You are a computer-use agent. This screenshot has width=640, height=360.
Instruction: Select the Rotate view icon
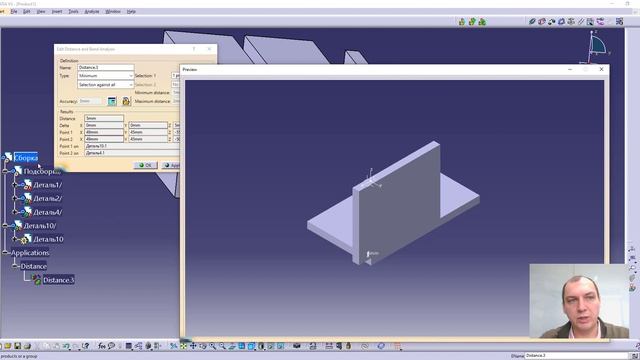tap(203, 346)
